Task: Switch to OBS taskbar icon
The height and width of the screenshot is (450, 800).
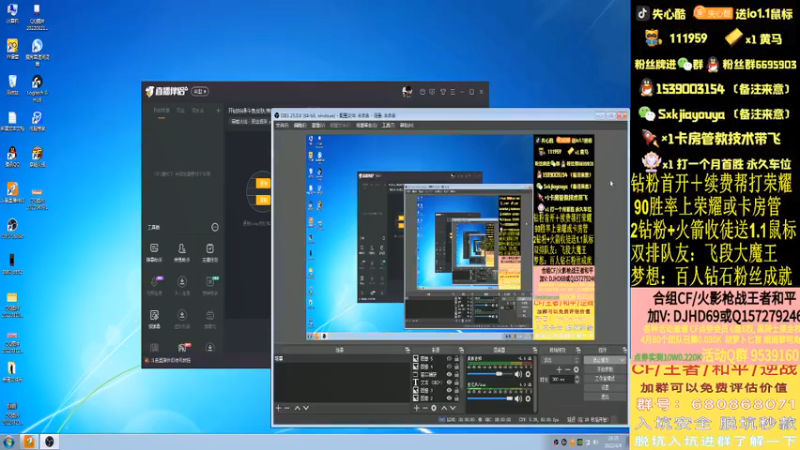Action: pos(49,442)
